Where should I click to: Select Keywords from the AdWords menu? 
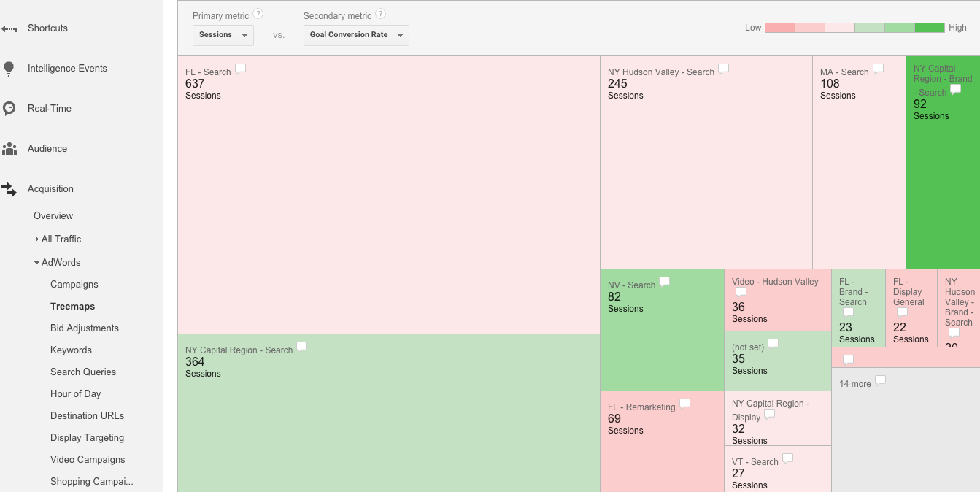pos(71,350)
